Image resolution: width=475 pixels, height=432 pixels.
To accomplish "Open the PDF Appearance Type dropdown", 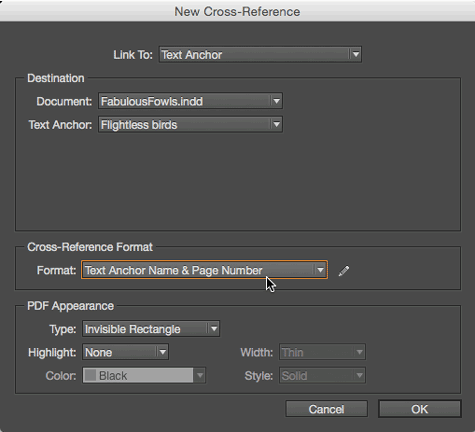I will [x=151, y=329].
